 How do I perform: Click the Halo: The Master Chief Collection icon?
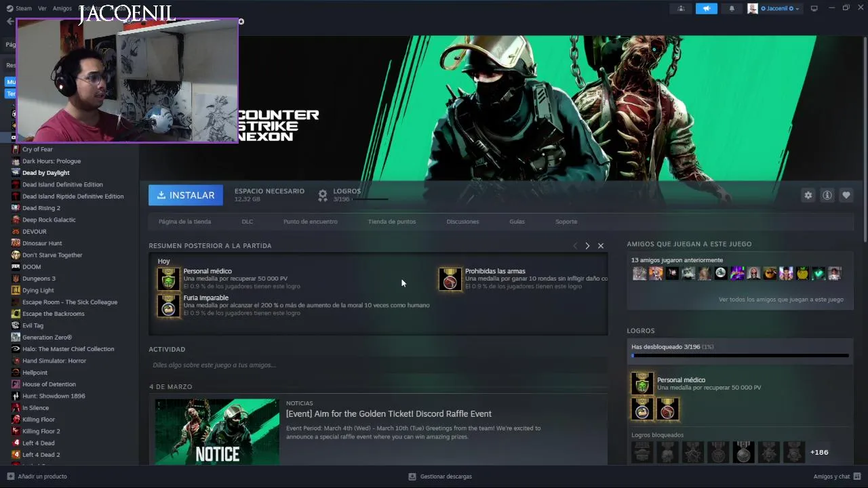[16, 349]
